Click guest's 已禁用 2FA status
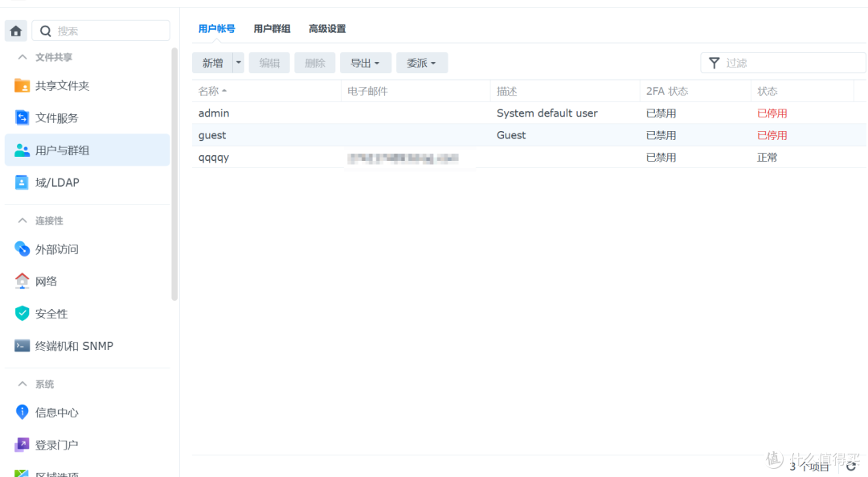Viewport: 868px width, 477px height. coord(661,135)
